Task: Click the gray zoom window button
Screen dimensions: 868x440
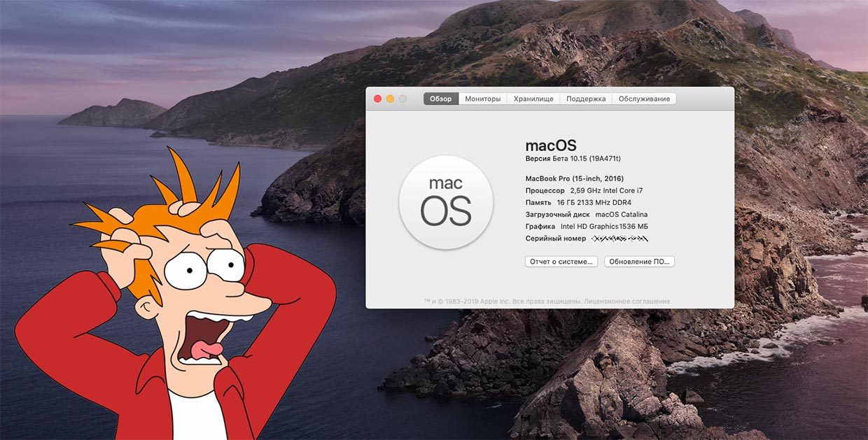Action: point(402,99)
